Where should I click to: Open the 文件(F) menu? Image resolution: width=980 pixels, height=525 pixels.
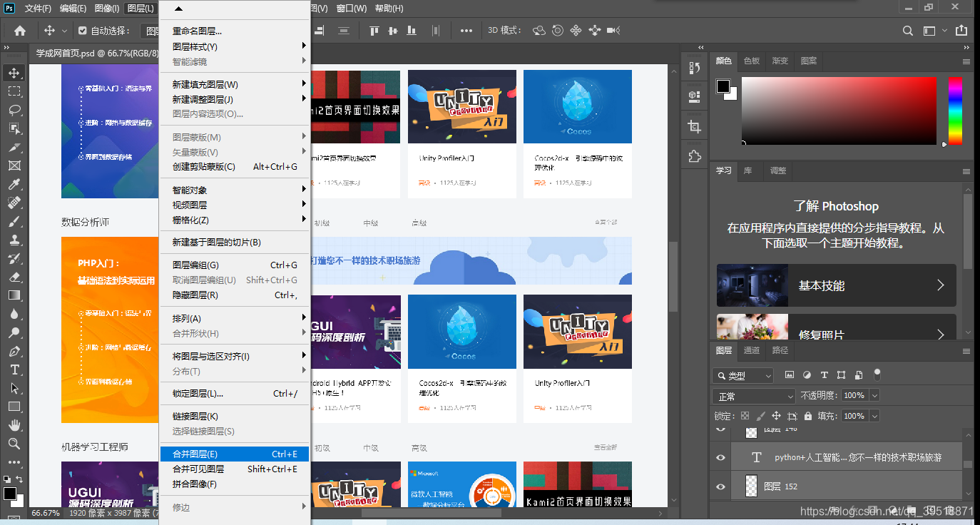click(38, 9)
